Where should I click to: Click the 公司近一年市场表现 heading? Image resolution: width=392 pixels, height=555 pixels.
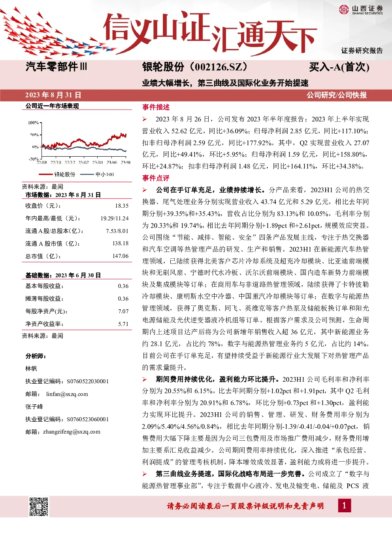[x=52, y=106]
